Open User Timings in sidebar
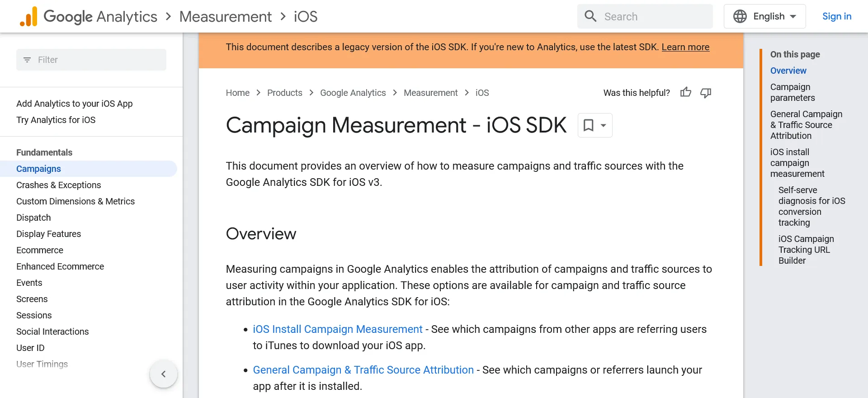The height and width of the screenshot is (398, 868). coord(42,364)
